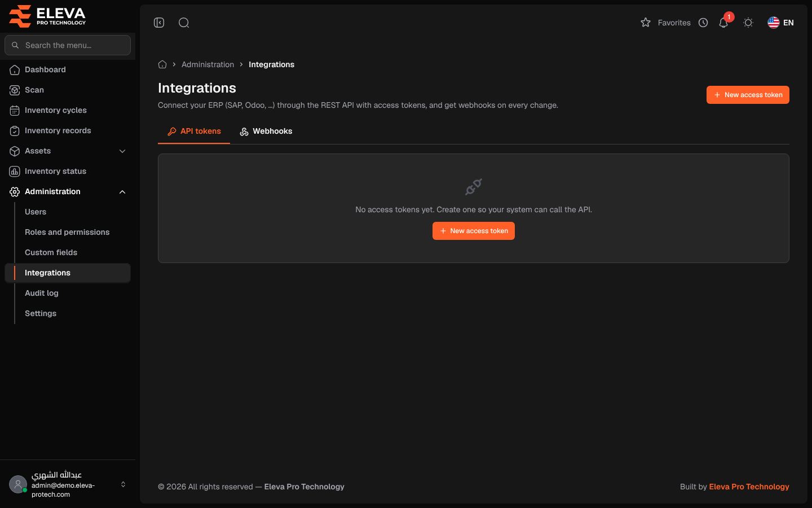Click the user avatar at the bottom left

tap(18, 484)
